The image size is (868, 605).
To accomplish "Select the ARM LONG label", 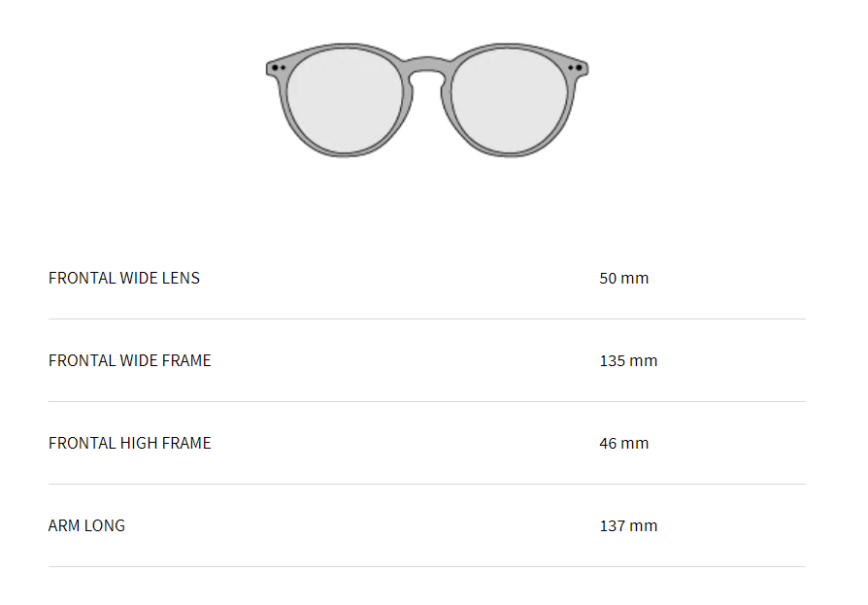I will pyautogui.click(x=87, y=525).
